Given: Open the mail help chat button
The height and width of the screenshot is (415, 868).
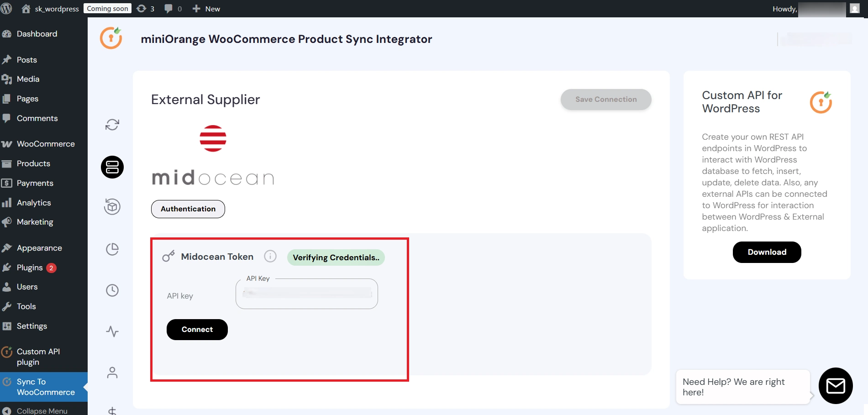Looking at the screenshot, I should 836,386.
